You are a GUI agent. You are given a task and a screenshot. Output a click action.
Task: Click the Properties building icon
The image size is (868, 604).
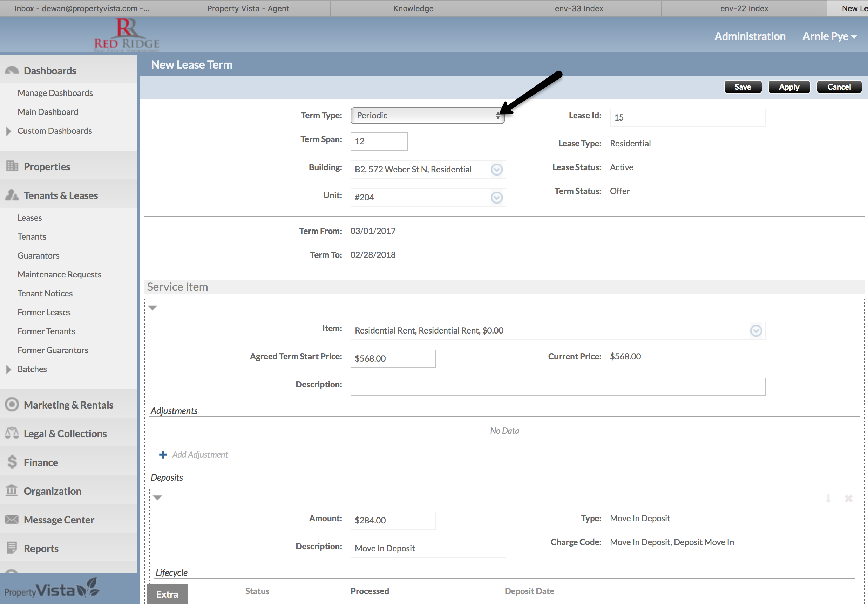click(x=12, y=166)
